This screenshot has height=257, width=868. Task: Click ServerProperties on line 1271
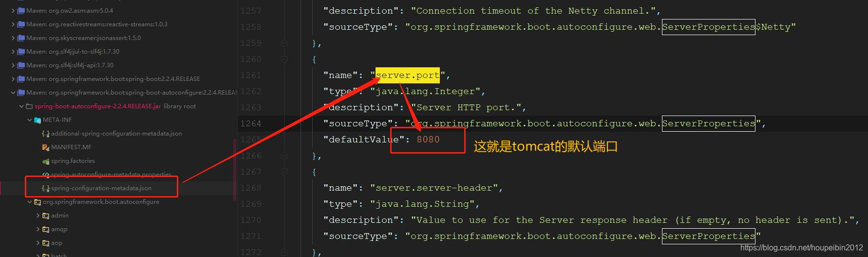point(709,236)
